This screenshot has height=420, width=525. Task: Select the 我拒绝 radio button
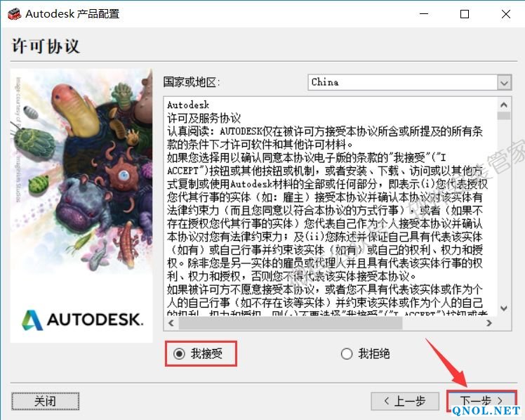click(x=347, y=354)
